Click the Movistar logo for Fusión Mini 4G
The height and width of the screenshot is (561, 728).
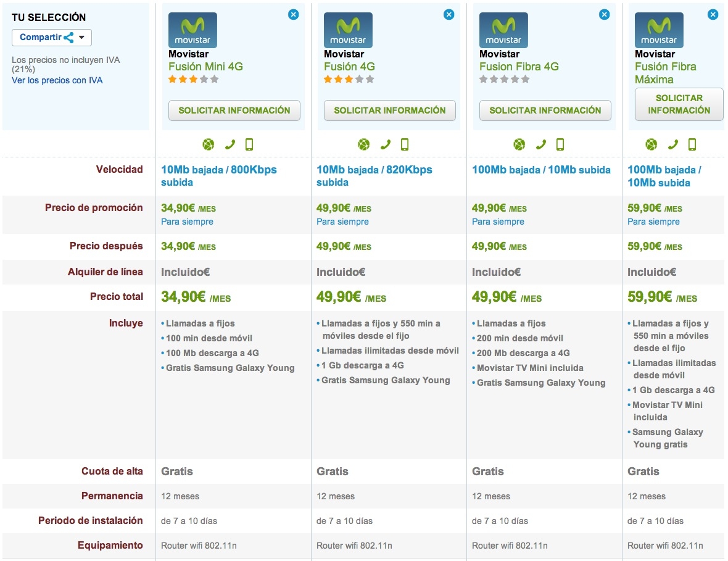[192, 30]
